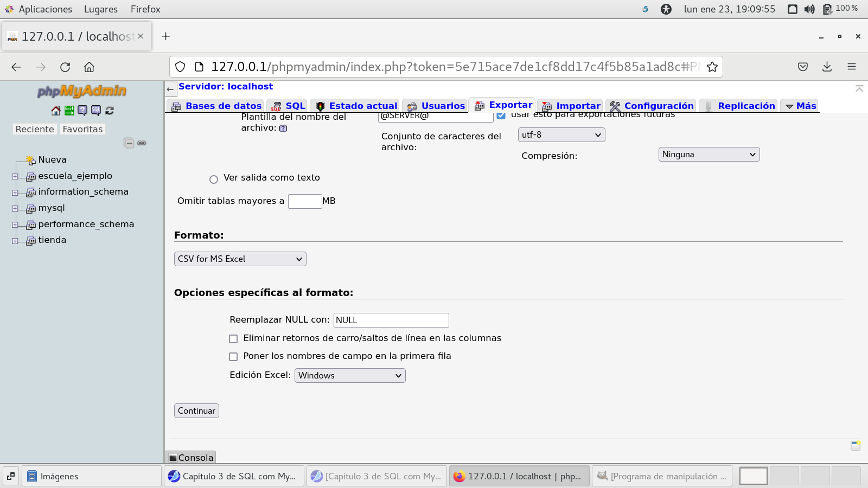Click the file name template help icon
Viewport: 868px width, 488px height.
coord(283,129)
